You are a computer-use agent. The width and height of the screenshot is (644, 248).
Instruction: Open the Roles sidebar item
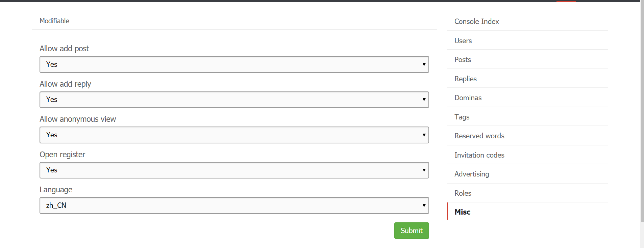point(463,193)
